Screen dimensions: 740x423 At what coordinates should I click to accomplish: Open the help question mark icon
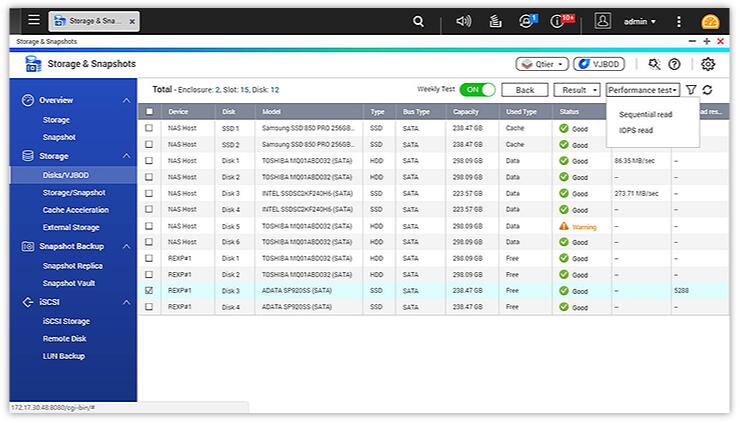(674, 64)
